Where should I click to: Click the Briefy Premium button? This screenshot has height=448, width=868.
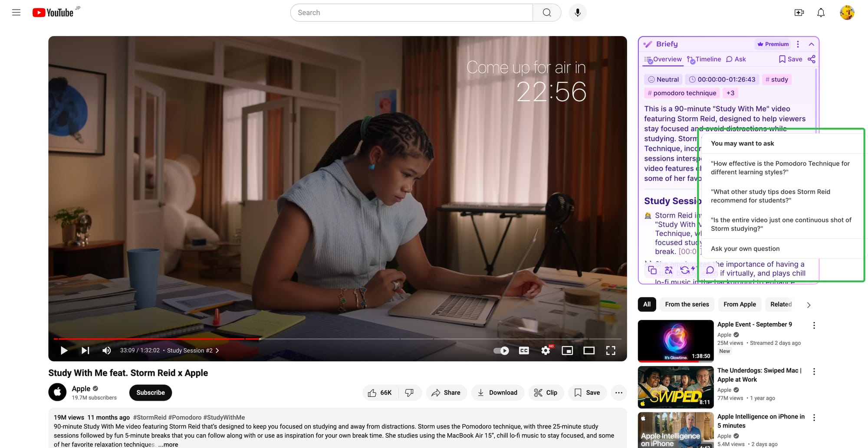(773, 44)
